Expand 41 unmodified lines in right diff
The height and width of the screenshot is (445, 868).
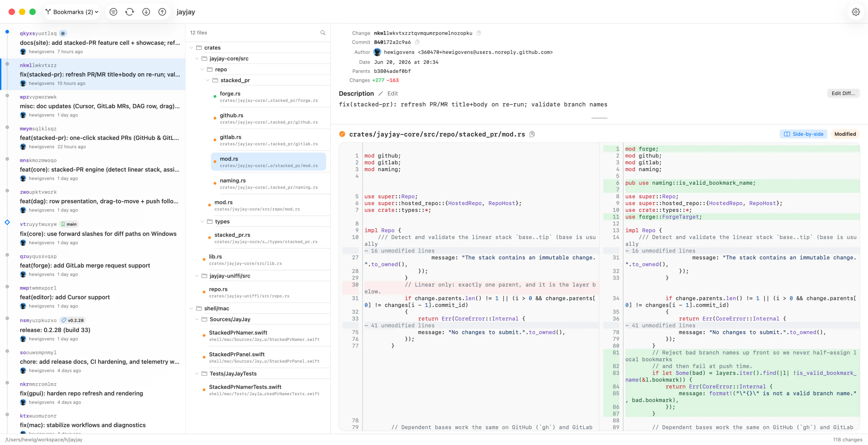pos(732,325)
